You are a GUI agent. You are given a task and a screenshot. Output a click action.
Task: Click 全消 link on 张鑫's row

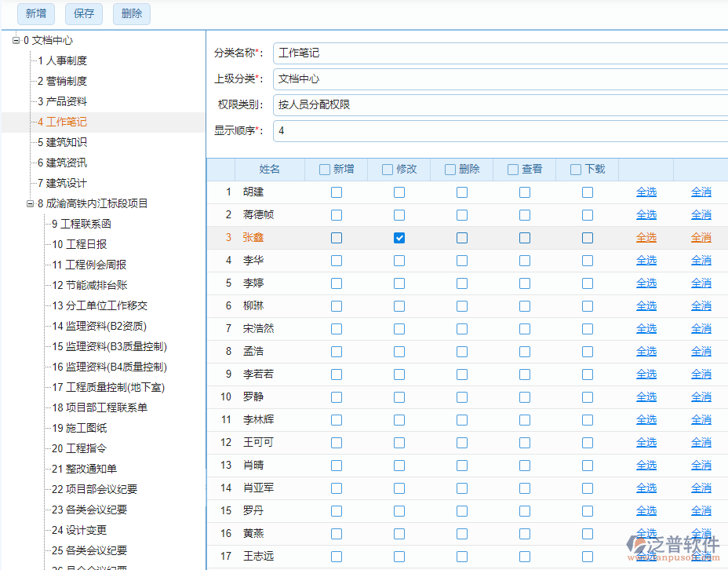click(701, 237)
